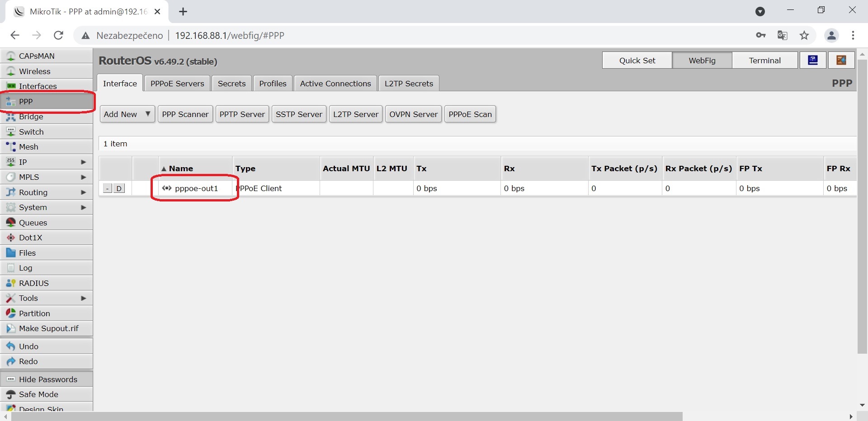Open the Secrets tab
This screenshot has width=868, height=421.
[232, 84]
